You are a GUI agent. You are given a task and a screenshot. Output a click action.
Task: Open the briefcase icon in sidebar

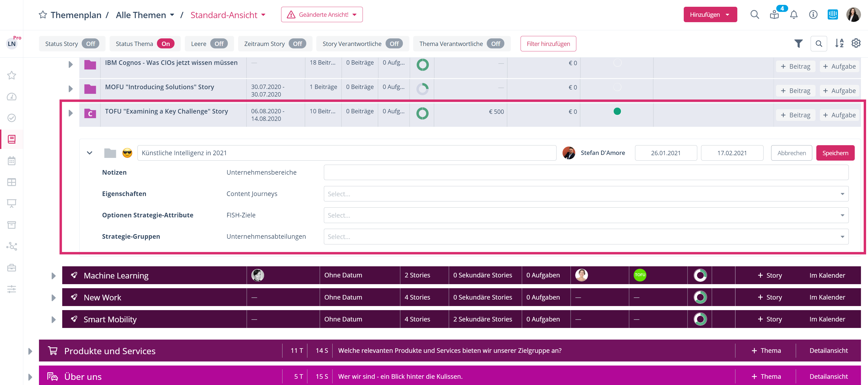click(11, 268)
